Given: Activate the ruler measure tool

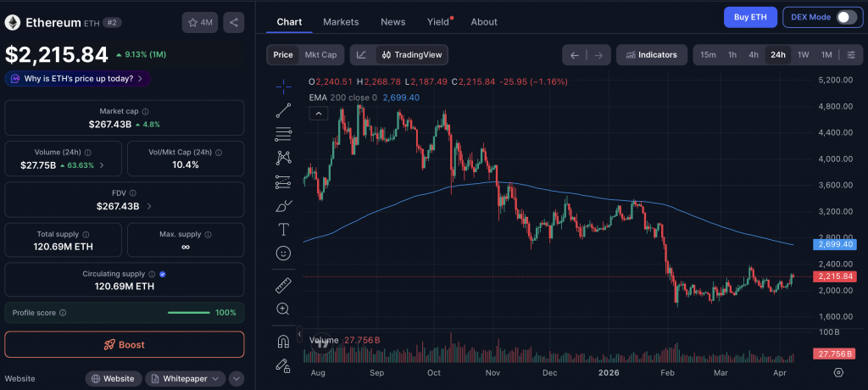Looking at the screenshot, I should click(x=284, y=286).
